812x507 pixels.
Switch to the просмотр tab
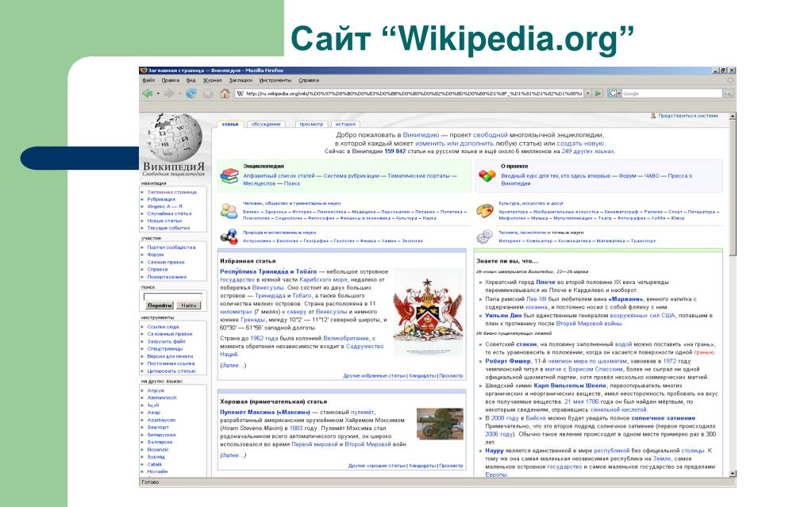pos(311,125)
